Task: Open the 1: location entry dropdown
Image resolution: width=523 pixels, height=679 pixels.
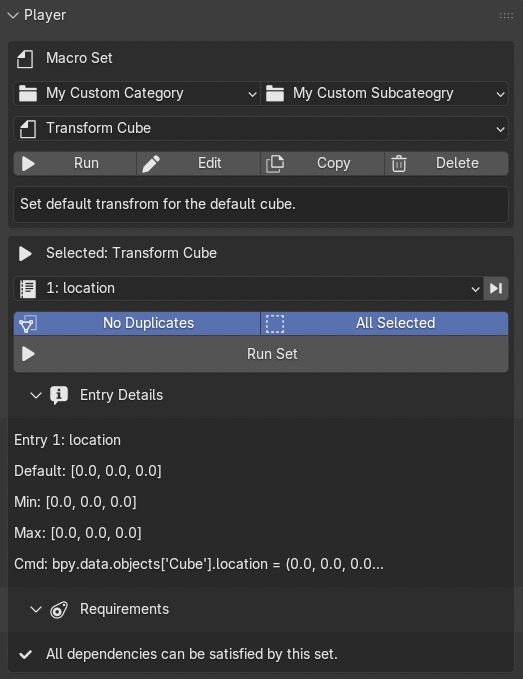Action: 249,288
